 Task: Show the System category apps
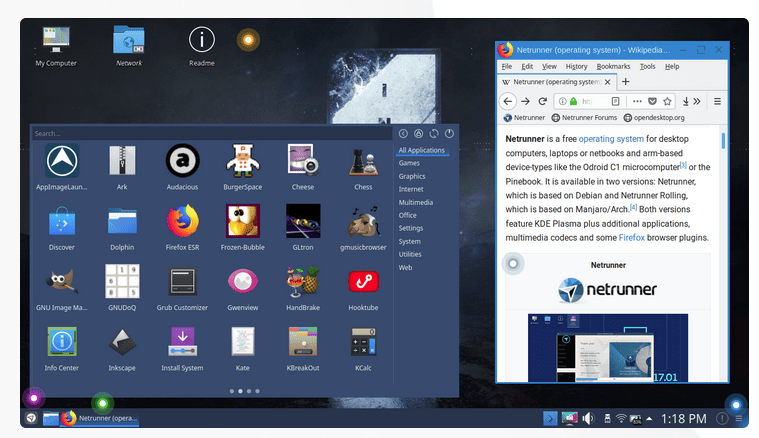click(x=410, y=241)
